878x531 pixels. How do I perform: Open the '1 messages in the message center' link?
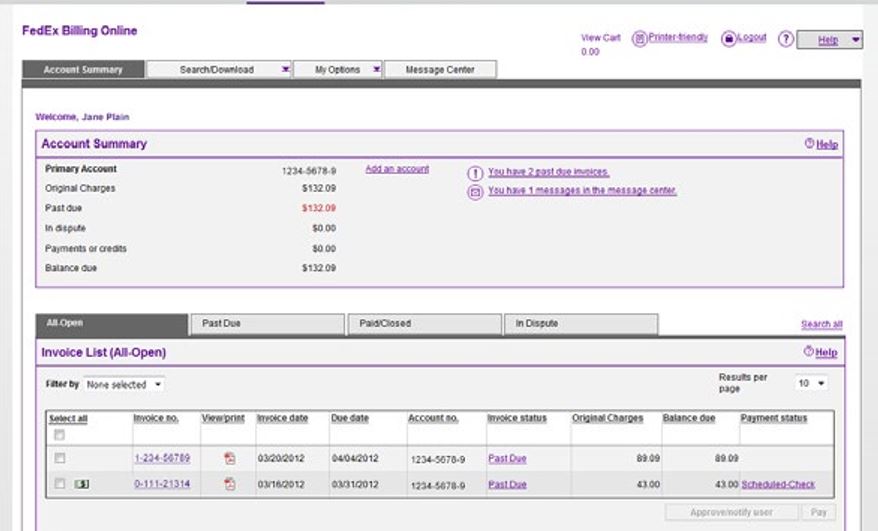[582, 190]
